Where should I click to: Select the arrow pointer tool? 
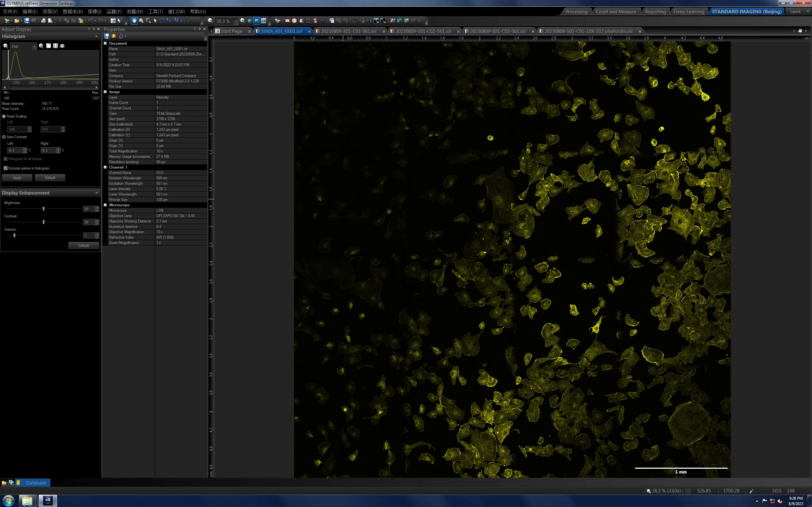click(155, 21)
